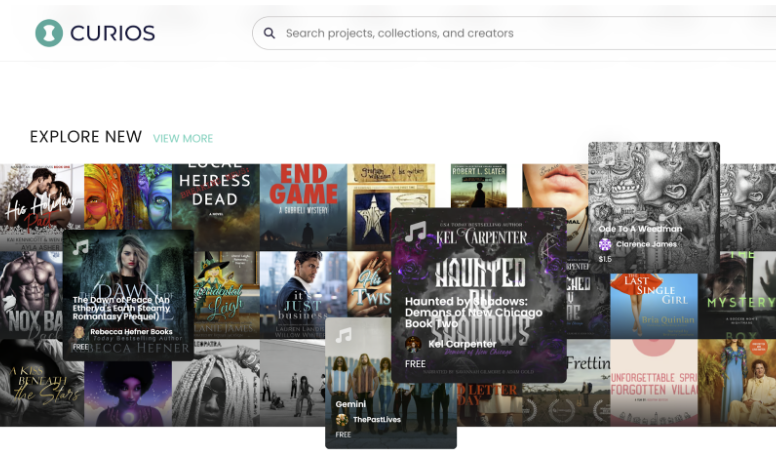Open the purple afro woman artwork
The height and width of the screenshot is (470, 780).
tap(128, 393)
